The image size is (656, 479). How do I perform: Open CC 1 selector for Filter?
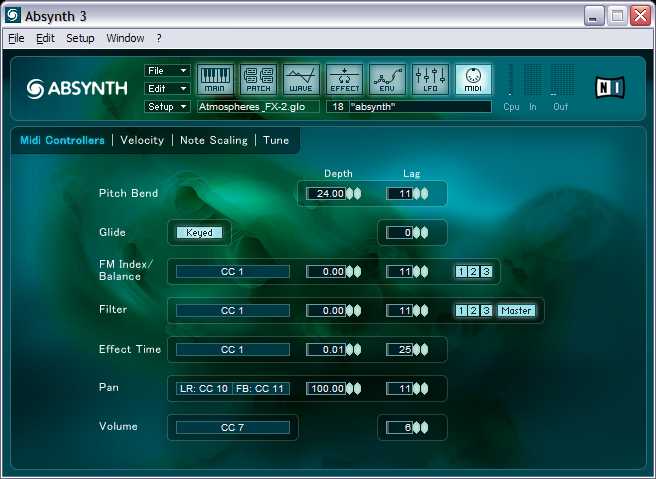pyautogui.click(x=233, y=310)
